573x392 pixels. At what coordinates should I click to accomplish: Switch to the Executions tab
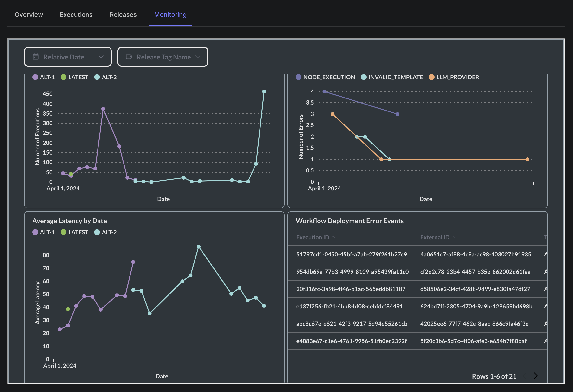pyautogui.click(x=76, y=14)
